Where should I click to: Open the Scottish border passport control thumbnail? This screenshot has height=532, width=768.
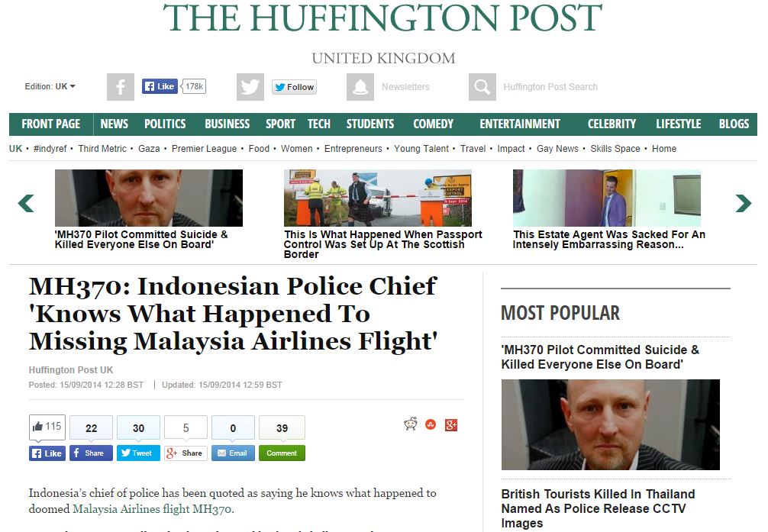point(378,198)
